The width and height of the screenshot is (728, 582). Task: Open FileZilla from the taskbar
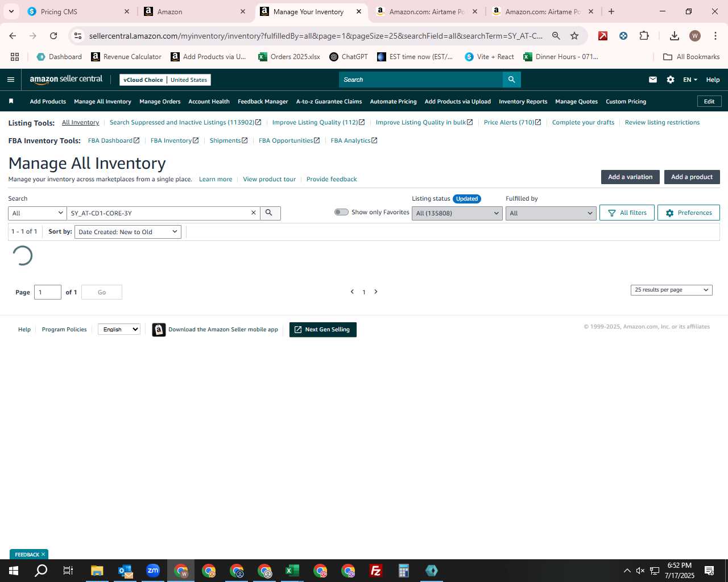coord(375,571)
